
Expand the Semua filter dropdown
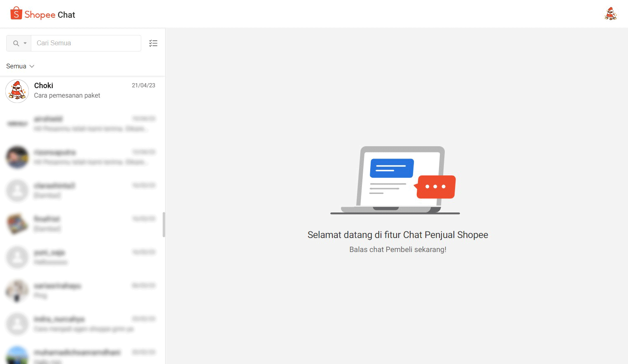(20, 66)
